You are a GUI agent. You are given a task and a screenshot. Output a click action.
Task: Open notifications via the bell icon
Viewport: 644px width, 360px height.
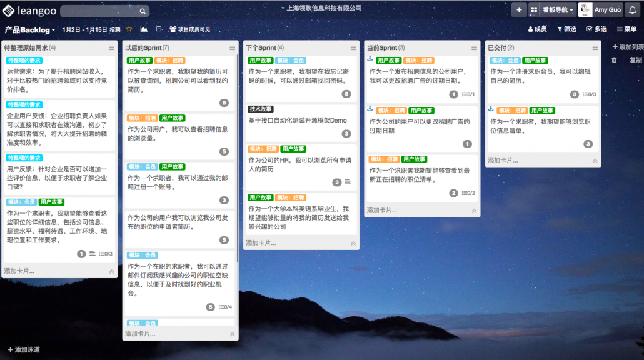click(633, 9)
